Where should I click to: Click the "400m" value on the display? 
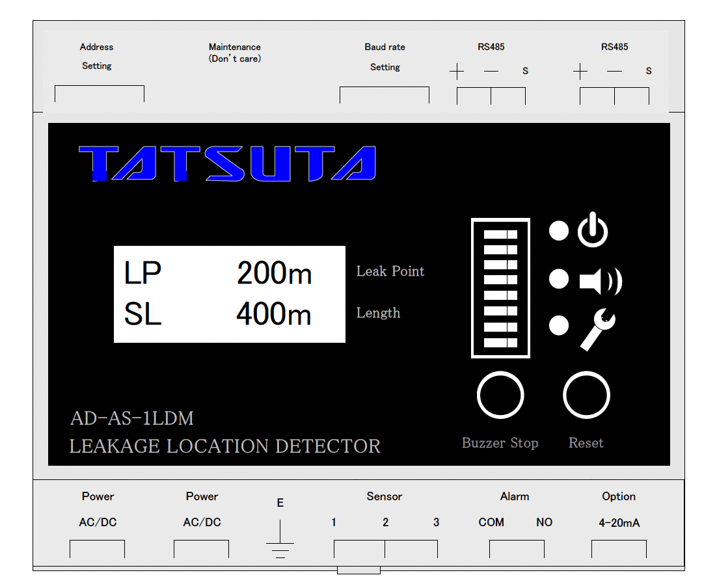click(x=273, y=314)
